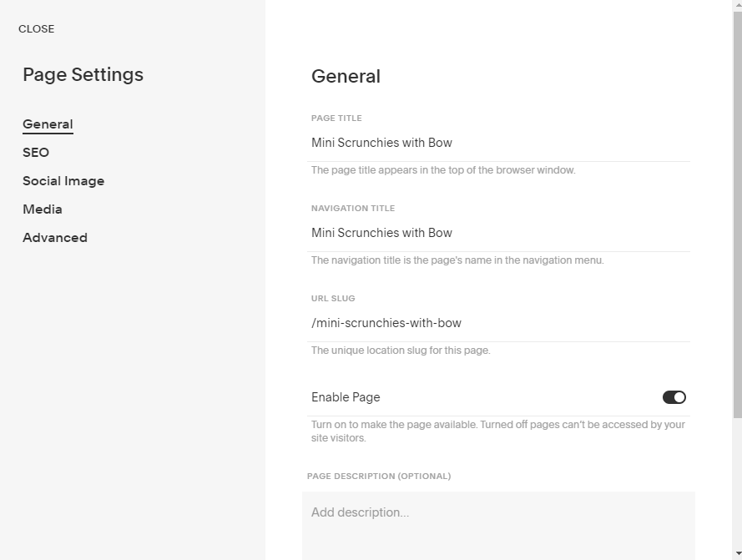Switch to the SEO tab

point(36,153)
